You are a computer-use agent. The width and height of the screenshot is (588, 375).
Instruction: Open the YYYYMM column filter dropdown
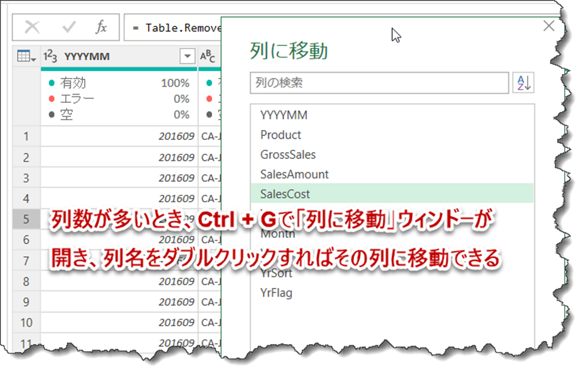(x=187, y=56)
